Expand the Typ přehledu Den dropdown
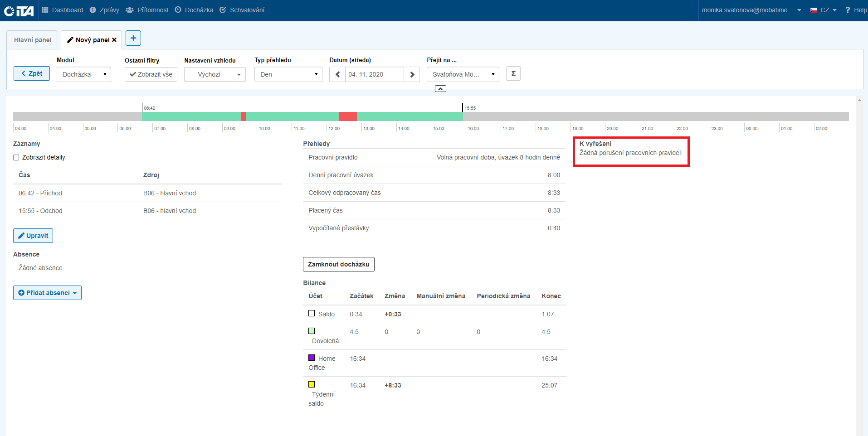The height and width of the screenshot is (436, 868). pyautogui.click(x=288, y=74)
